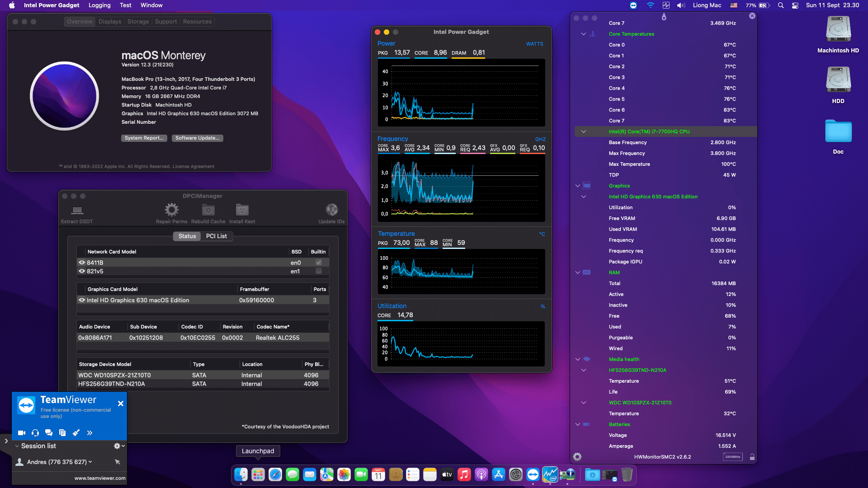Open System Preferences from the Dock

[516, 474]
